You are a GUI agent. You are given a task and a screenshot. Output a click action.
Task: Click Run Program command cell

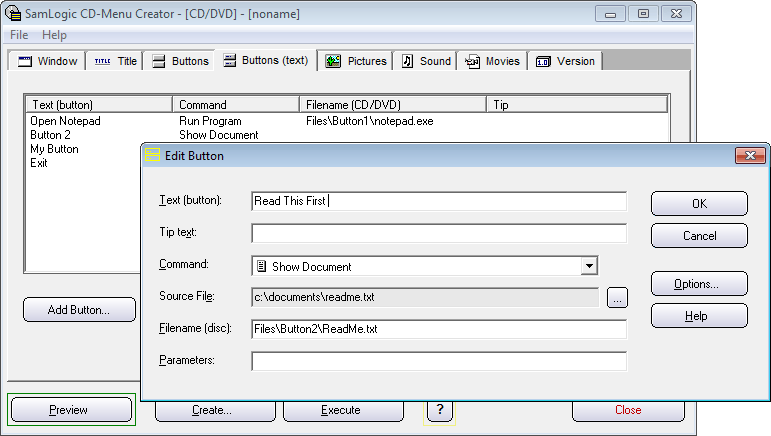pyautogui.click(x=210, y=121)
